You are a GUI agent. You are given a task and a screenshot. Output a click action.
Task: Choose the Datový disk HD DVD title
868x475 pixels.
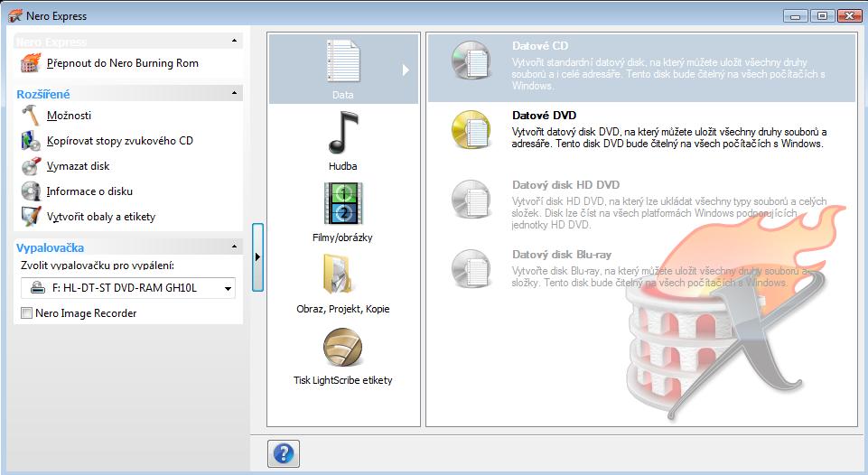[565, 185]
